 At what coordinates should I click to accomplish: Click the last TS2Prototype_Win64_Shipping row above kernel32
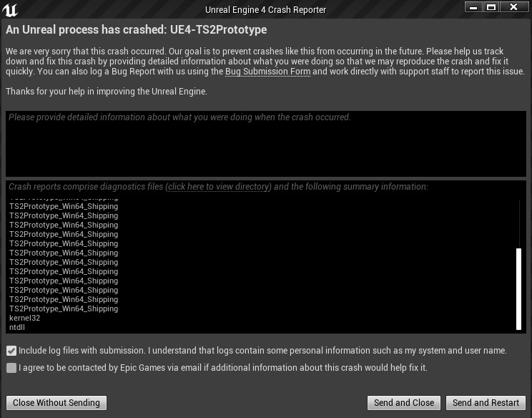(64, 308)
